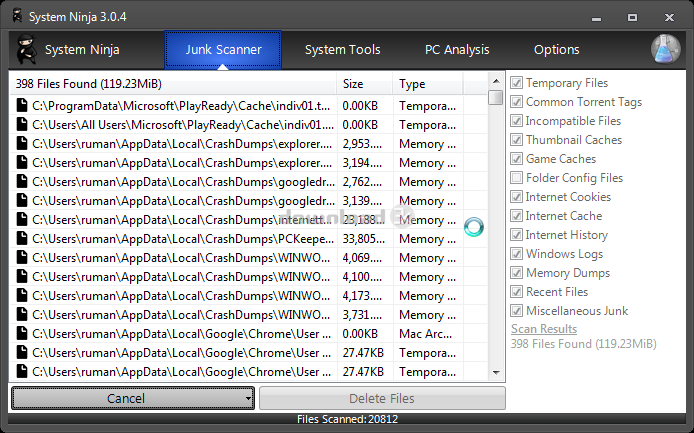Viewport: 694px width, 433px height.
Task: Click file icon of googledr dump sized 2,762
Action: [x=22, y=182]
